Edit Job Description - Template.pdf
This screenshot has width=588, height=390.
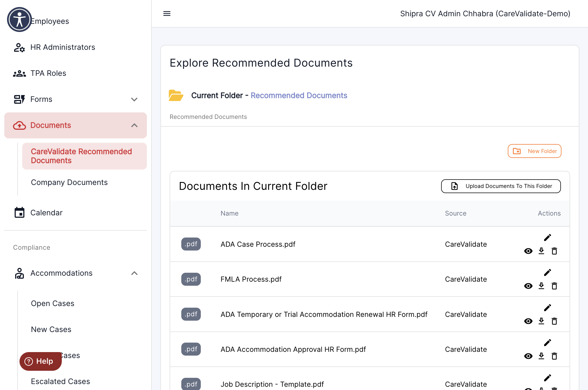pyautogui.click(x=547, y=378)
